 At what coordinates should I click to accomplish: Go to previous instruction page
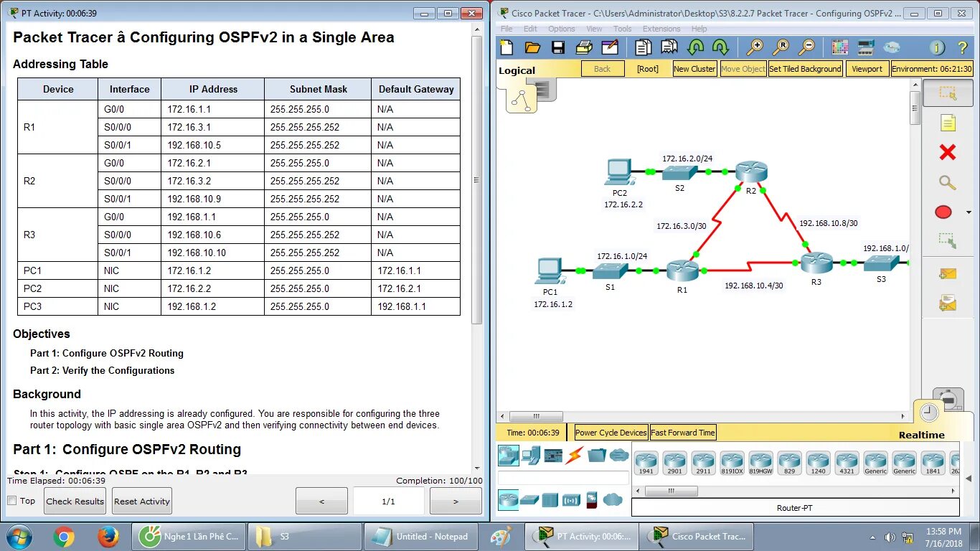click(321, 501)
